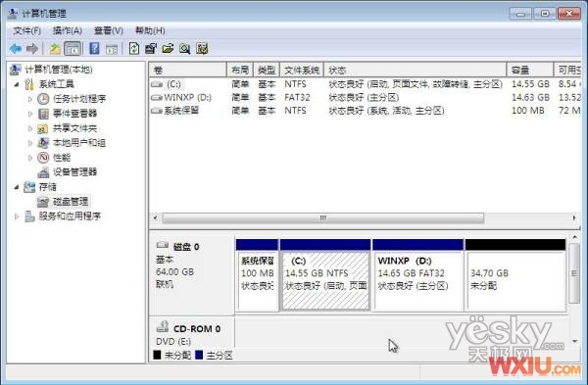The width and height of the screenshot is (588, 385).
Task: Open the 查看(V) menu
Action: click(109, 30)
